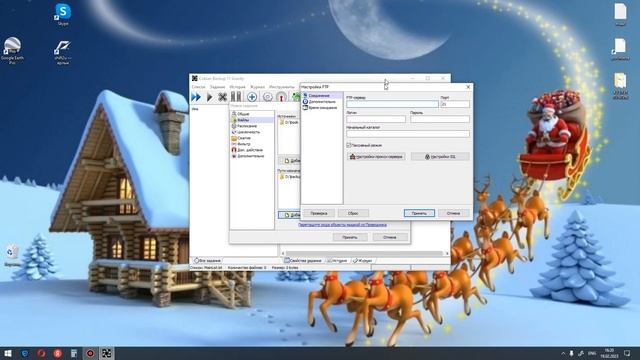Click the FTP server address field
Viewport: 640px width, 360px height.
[392, 104]
